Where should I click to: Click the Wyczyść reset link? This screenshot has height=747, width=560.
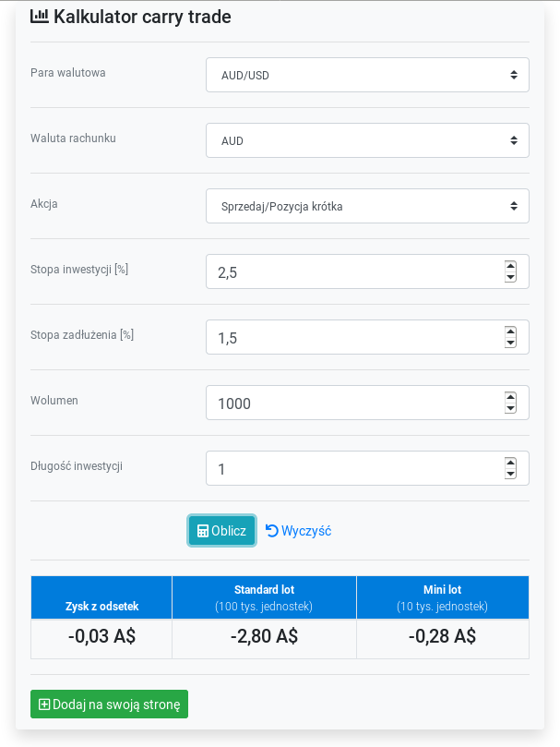pos(298,531)
